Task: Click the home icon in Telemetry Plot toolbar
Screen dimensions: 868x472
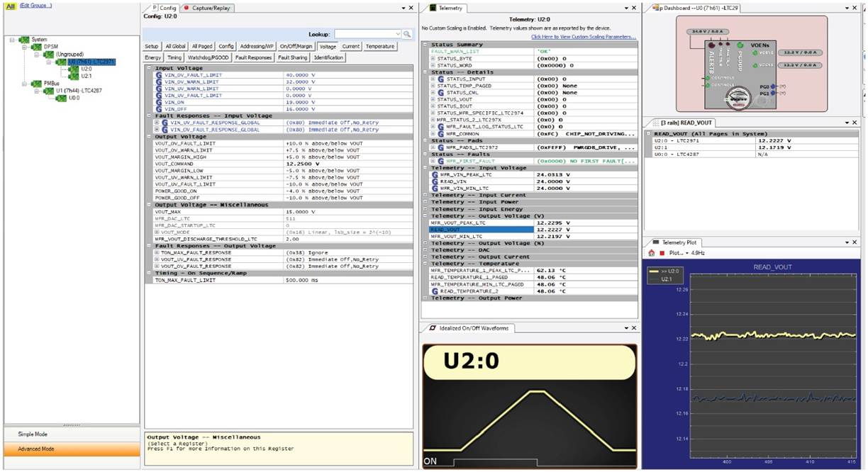Action: coord(652,253)
